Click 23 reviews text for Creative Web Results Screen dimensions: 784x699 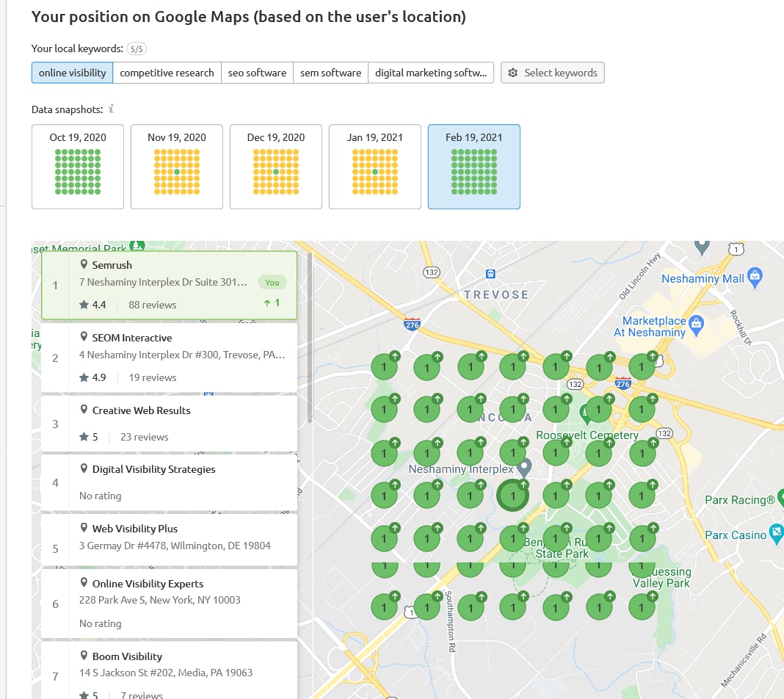[145, 437]
